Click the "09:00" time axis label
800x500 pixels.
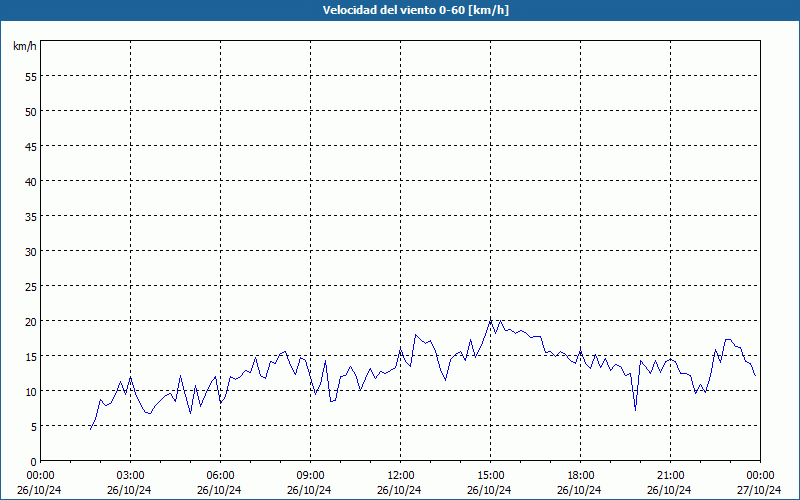(310, 476)
